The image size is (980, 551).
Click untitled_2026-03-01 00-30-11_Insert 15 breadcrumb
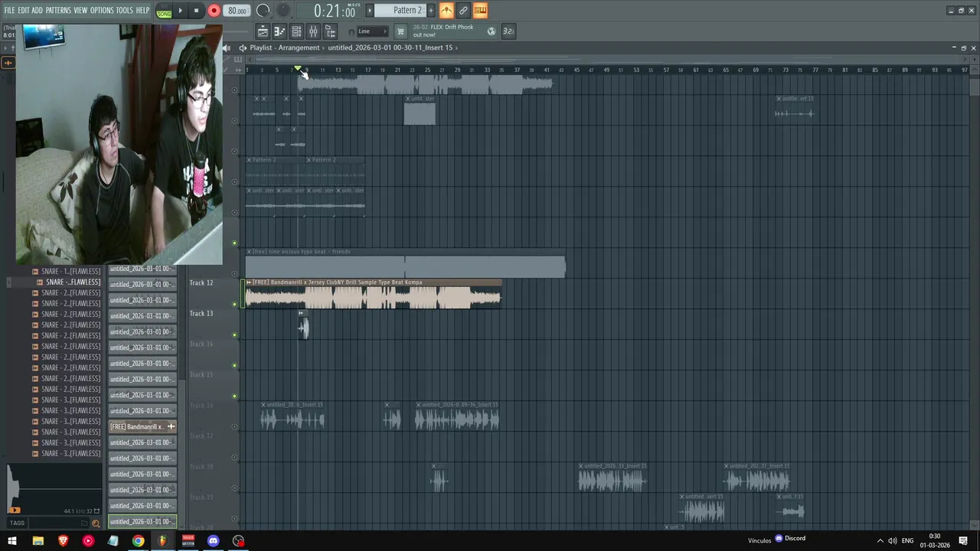[x=390, y=47]
